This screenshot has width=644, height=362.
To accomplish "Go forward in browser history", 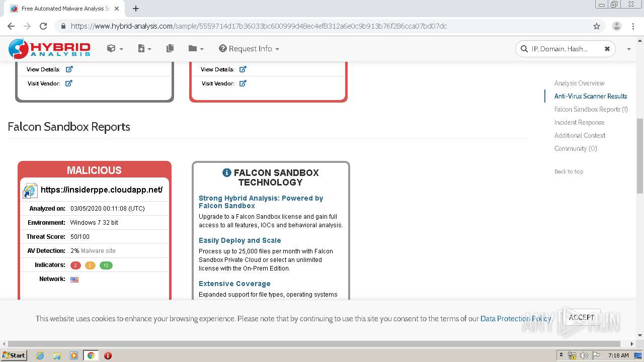I will [27, 26].
